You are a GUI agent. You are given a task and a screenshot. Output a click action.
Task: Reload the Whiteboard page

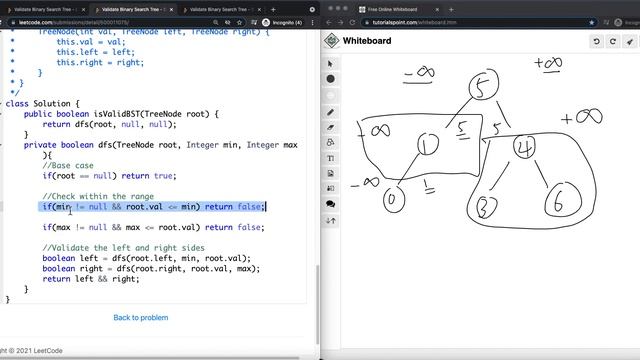(x=352, y=22)
